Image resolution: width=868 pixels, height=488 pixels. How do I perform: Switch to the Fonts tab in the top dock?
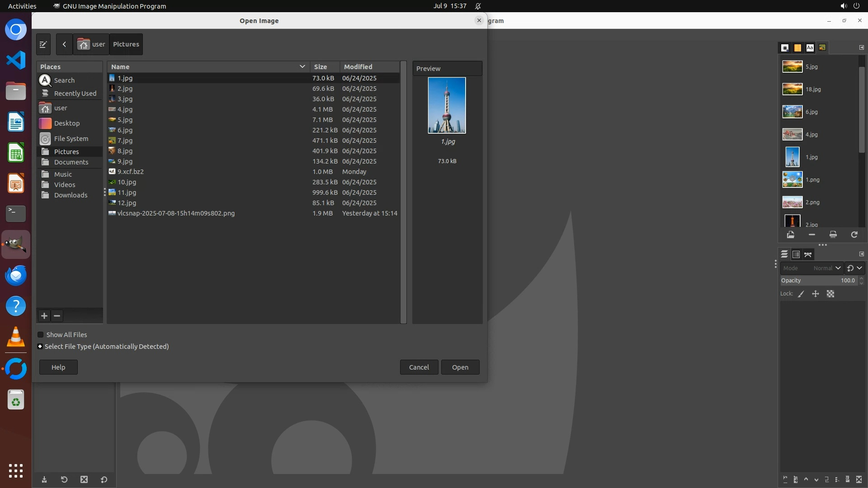810,47
